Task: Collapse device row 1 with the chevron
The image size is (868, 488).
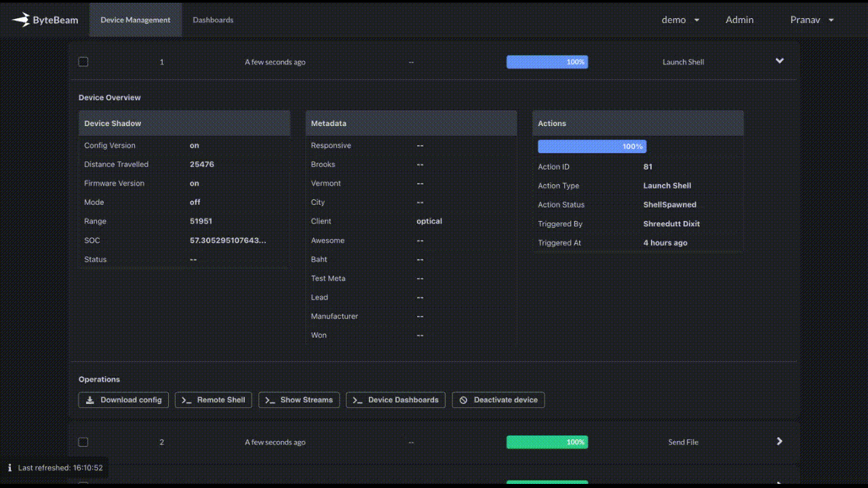Action: coord(780,61)
